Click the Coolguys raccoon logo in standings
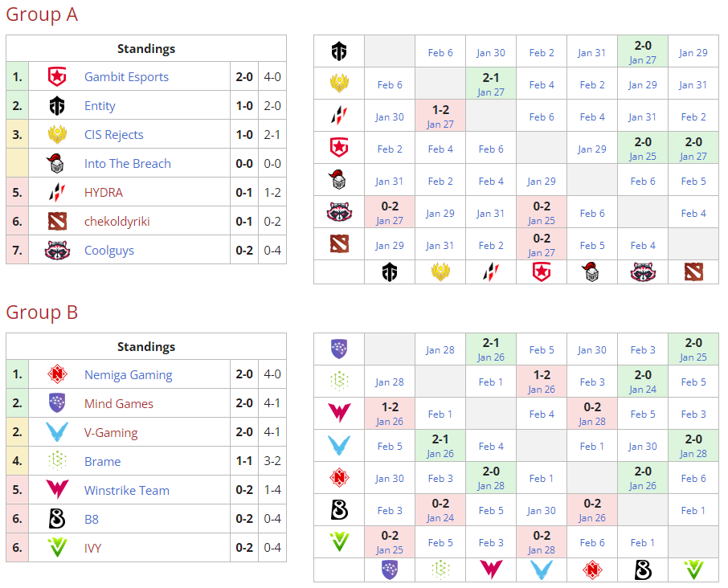This screenshot has width=728, height=588. (x=57, y=250)
